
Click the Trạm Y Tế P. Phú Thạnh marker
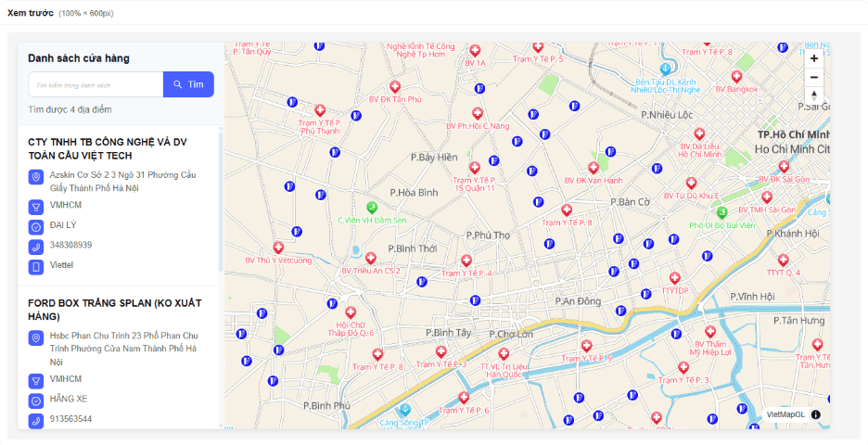pyautogui.click(x=320, y=110)
